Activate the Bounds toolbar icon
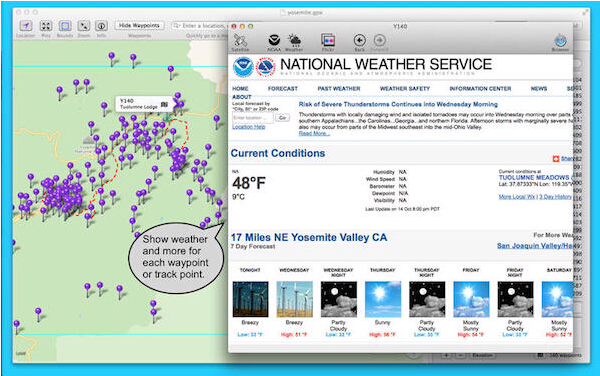The width and height of the screenshot is (600, 376). [65, 26]
